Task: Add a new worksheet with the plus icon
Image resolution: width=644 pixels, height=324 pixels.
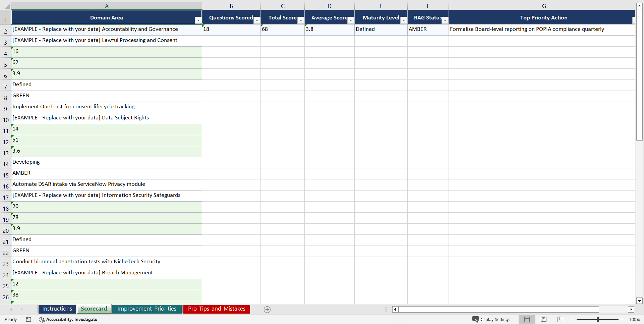Action: (267, 309)
